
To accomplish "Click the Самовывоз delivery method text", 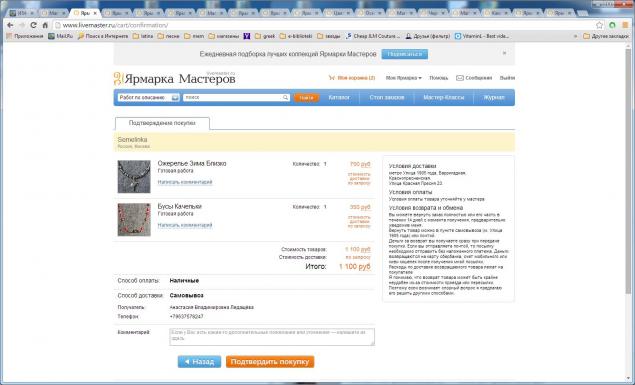I will pos(186,296).
